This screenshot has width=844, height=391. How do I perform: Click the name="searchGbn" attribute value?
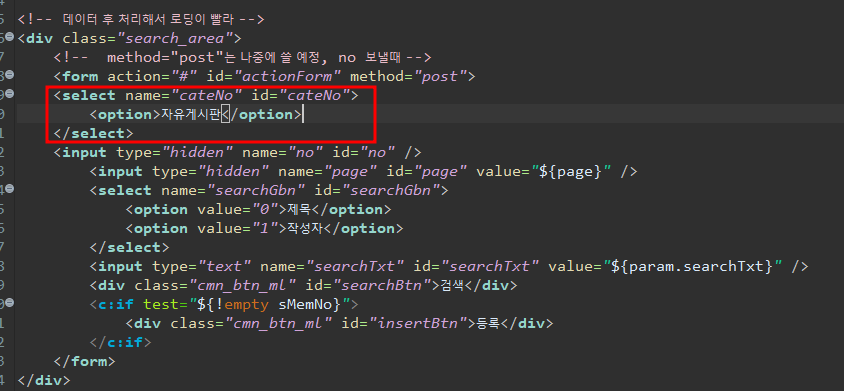point(256,190)
